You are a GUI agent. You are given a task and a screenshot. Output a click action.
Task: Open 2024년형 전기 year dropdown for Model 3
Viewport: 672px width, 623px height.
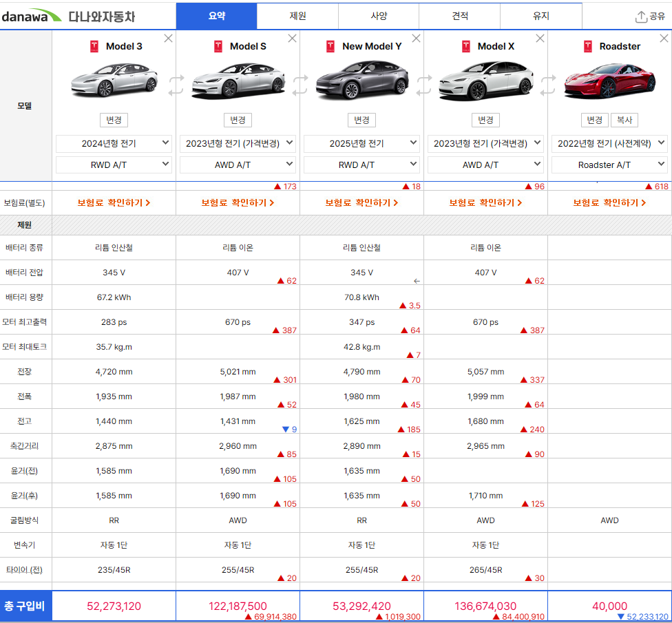coord(114,144)
